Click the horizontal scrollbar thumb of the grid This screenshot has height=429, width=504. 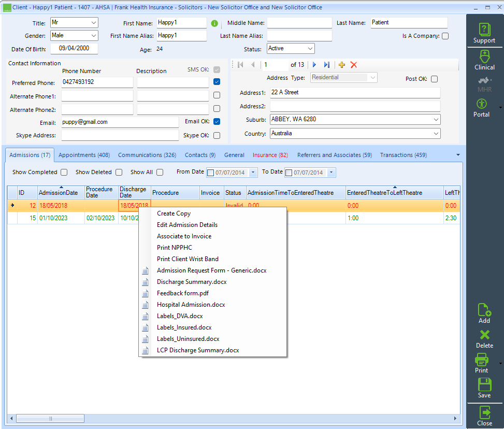click(50, 419)
